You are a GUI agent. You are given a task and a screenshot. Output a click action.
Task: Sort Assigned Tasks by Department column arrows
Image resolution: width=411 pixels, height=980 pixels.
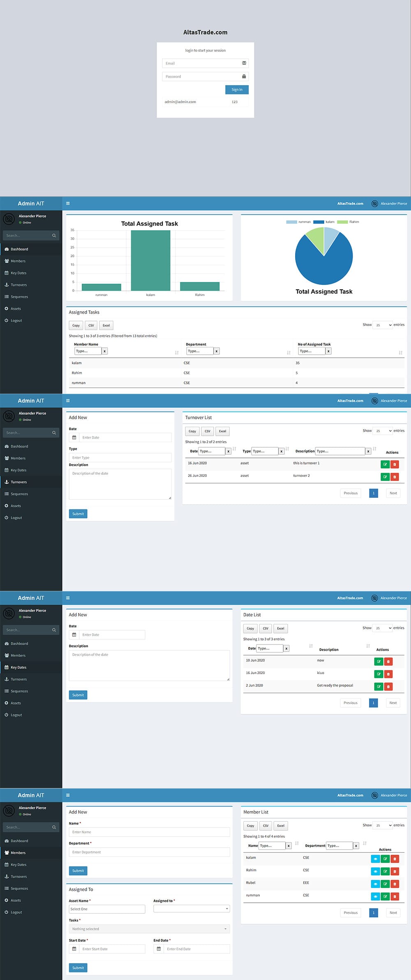(x=289, y=352)
